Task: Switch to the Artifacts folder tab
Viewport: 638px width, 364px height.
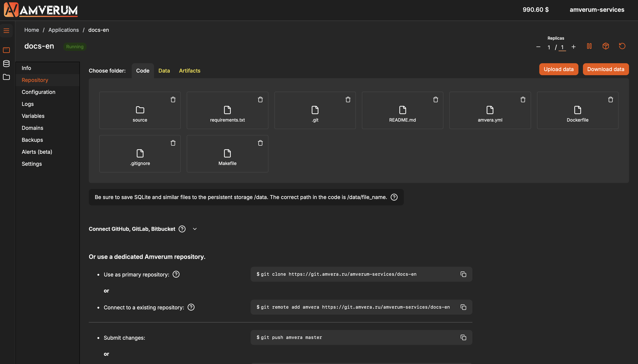Action: [x=190, y=71]
